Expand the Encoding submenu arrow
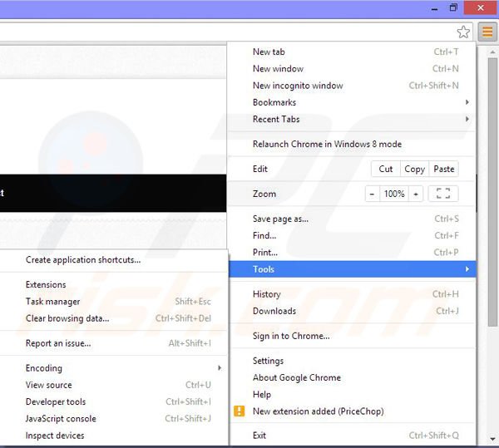The height and width of the screenshot is (448, 499). pos(220,368)
